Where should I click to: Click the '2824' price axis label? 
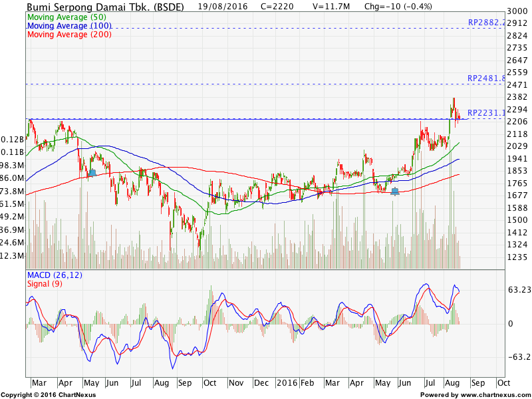[x=517, y=36]
